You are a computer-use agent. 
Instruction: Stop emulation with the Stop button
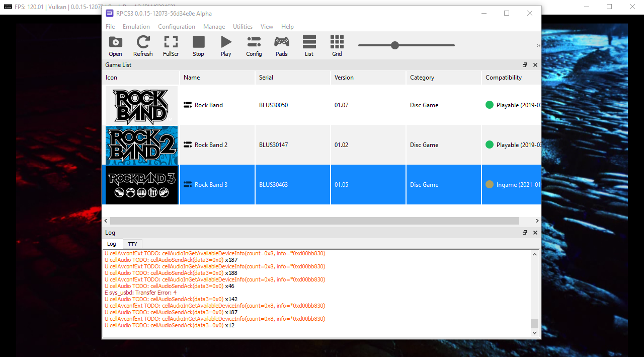click(x=198, y=46)
